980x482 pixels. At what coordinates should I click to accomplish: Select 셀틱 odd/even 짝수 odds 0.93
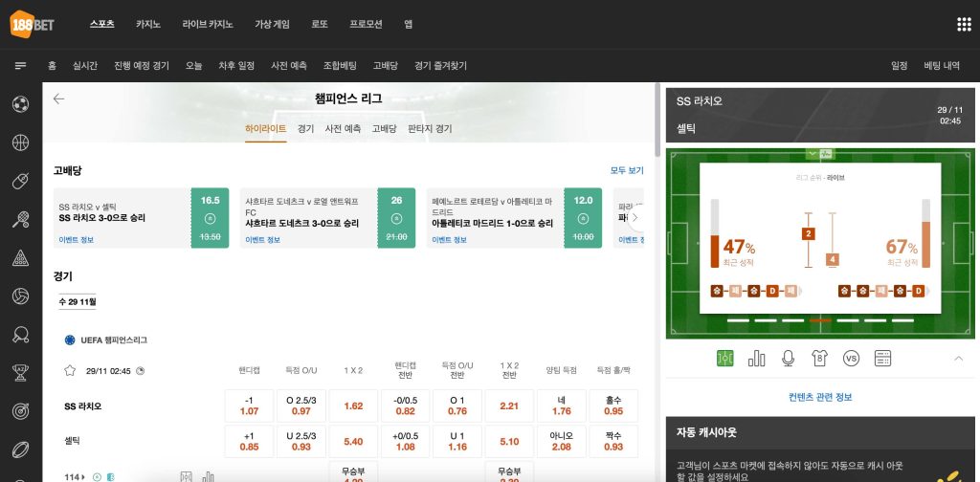pos(613,442)
